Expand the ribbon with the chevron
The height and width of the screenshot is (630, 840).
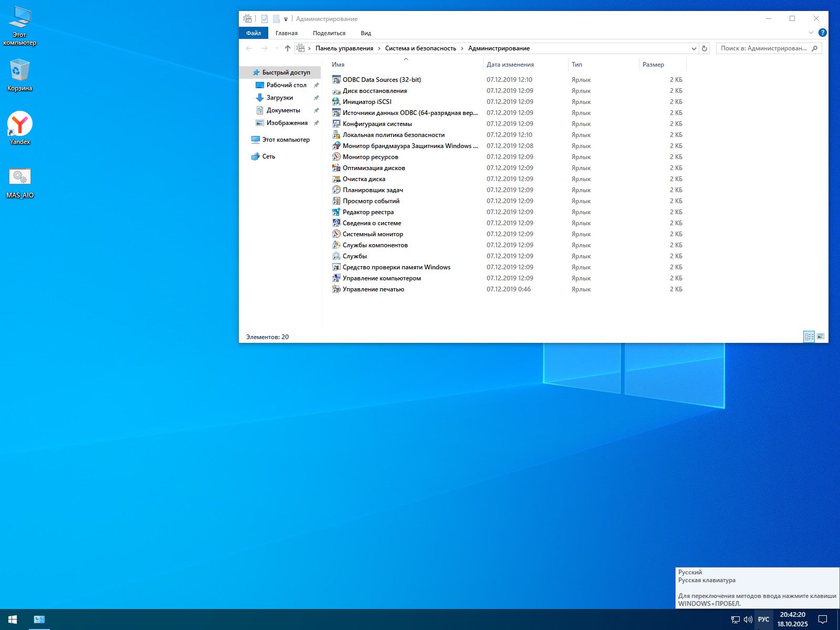tap(811, 33)
